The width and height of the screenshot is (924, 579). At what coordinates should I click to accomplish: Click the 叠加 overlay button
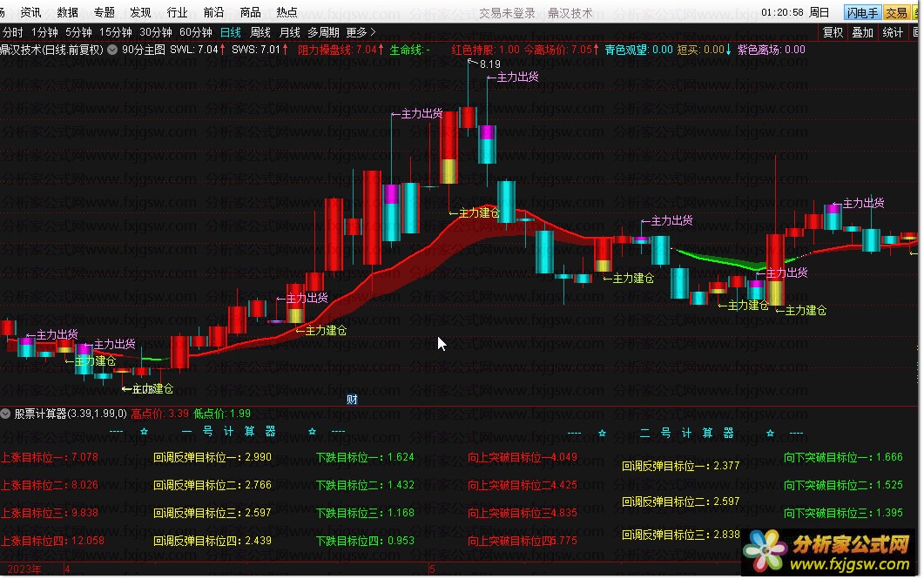[x=863, y=32]
